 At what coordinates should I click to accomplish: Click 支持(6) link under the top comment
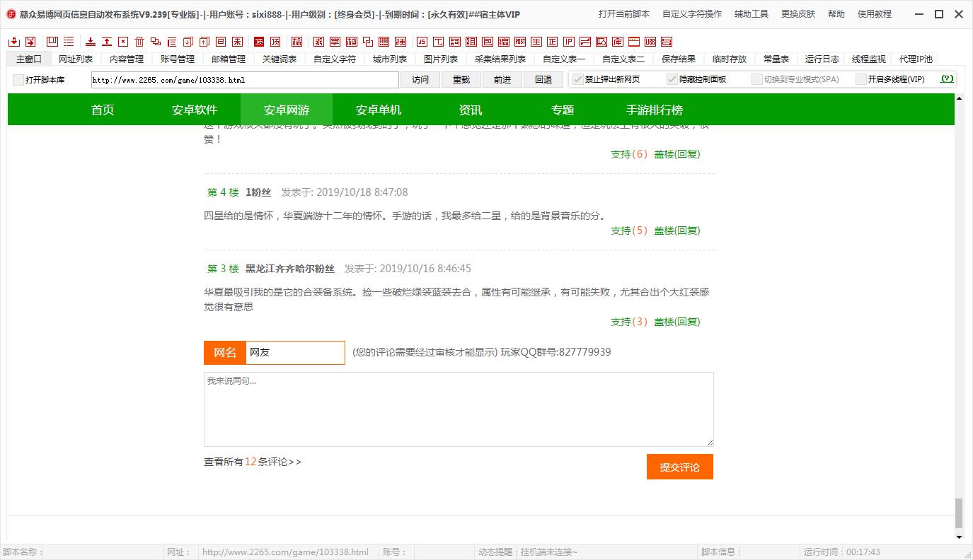(629, 154)
